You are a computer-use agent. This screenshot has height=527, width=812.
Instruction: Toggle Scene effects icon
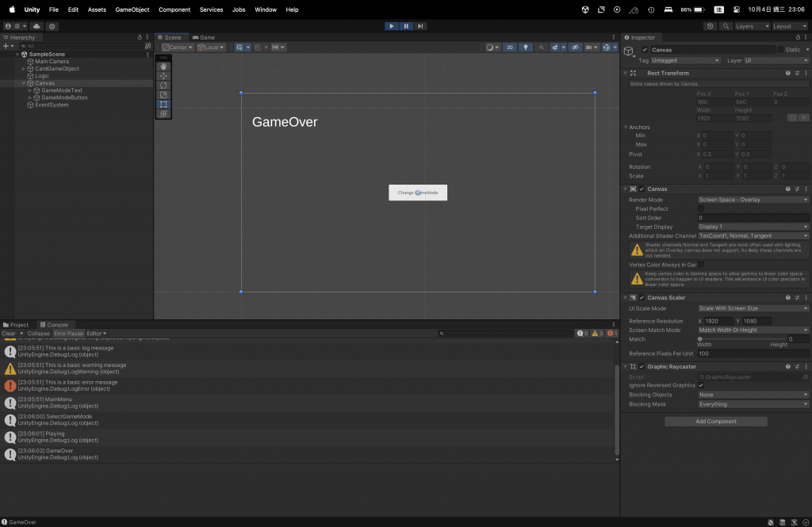click(x=555, y=47)
